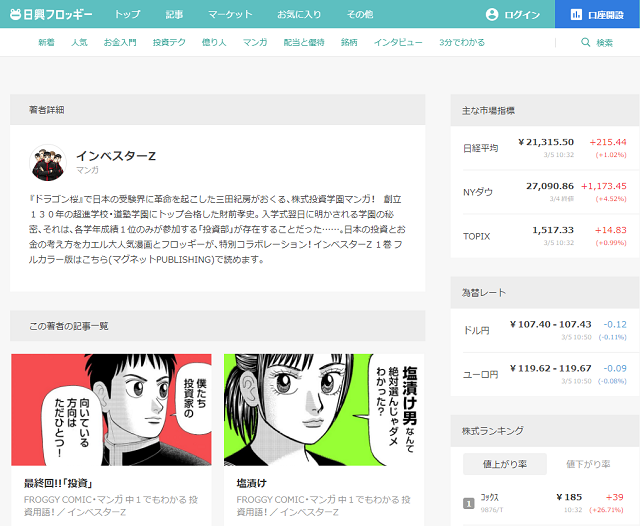
Task: Open the インベスターZ author avatar
Action: pos(48,162)
